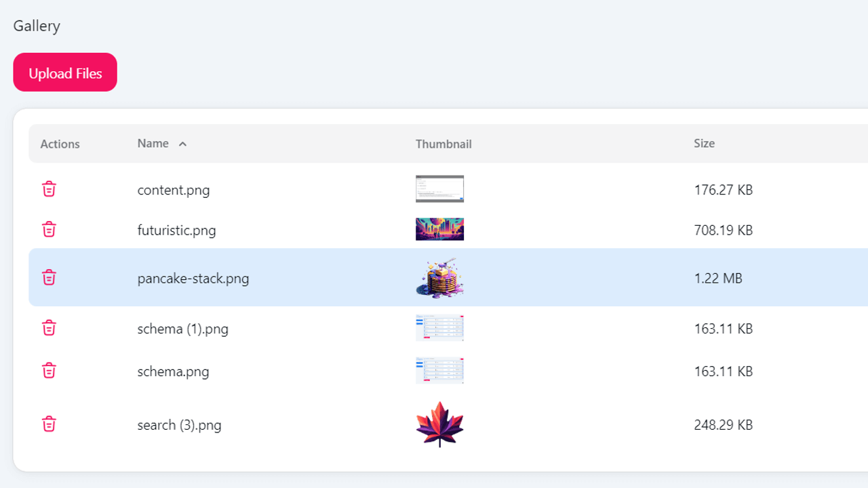Select the file name futuristic.png
The image size is (868, 488).
pos(176,230)
